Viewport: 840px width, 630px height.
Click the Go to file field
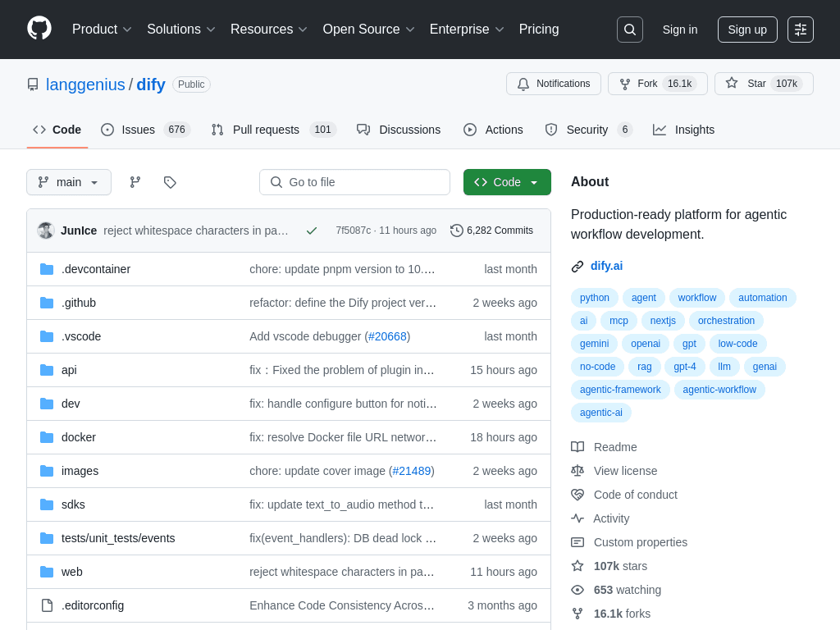pos(354,182)
